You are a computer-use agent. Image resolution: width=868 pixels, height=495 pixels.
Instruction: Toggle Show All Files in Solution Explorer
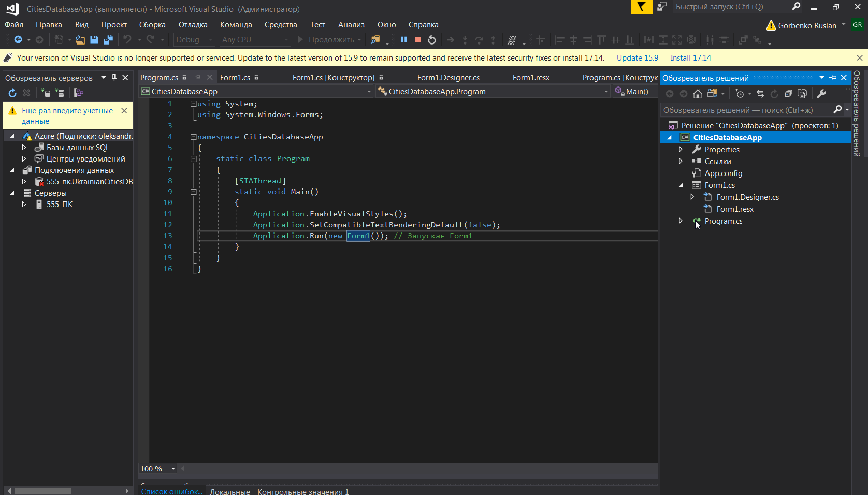click(802, 94)
